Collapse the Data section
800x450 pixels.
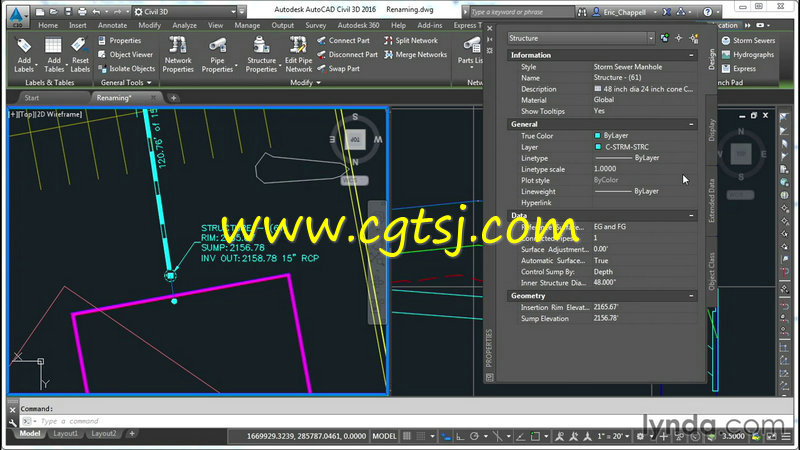click(x=691, y=215)
